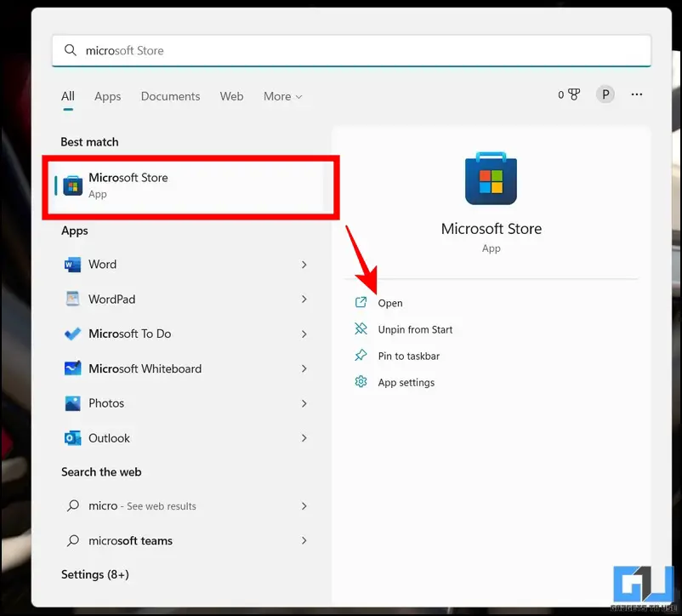The width and height of the screenshot is (682, 616).
Task: Click the pin icon beside Pin to taskbar
Action: [361, 356]
